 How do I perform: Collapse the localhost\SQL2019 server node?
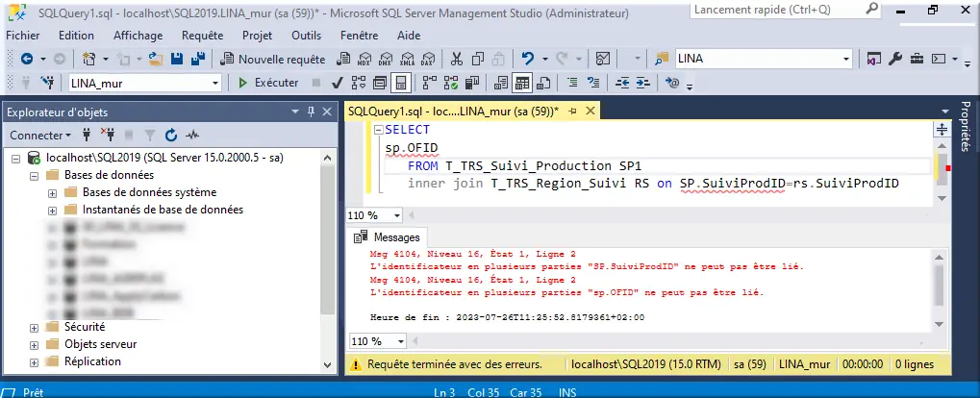(x=16, y=159)
